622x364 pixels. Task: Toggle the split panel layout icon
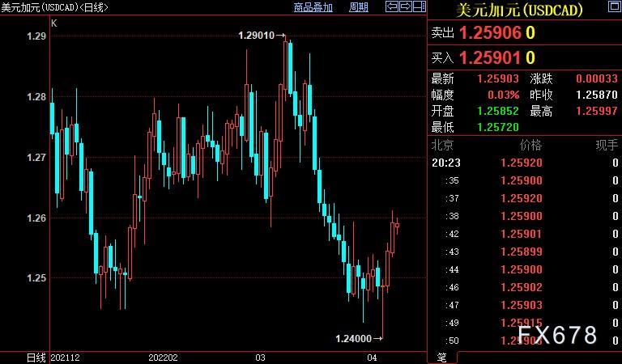click(420, 6)
